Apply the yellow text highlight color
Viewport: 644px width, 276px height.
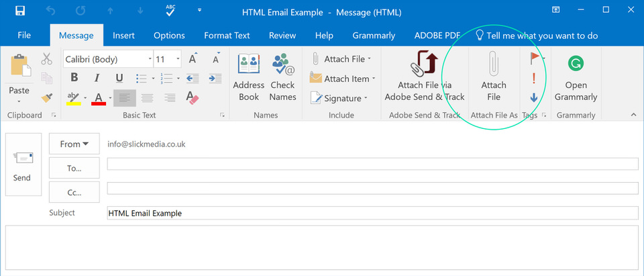(x=73, y=98)
